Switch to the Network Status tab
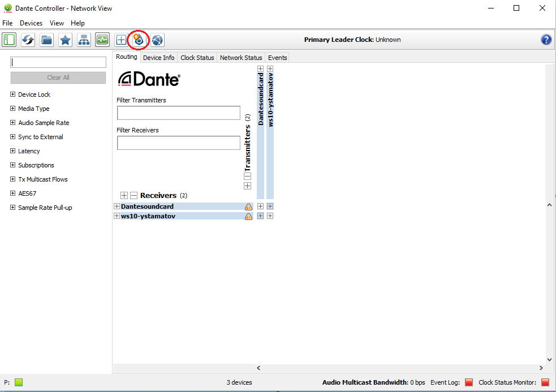This screenshot has height=392, width=556. 241,58
